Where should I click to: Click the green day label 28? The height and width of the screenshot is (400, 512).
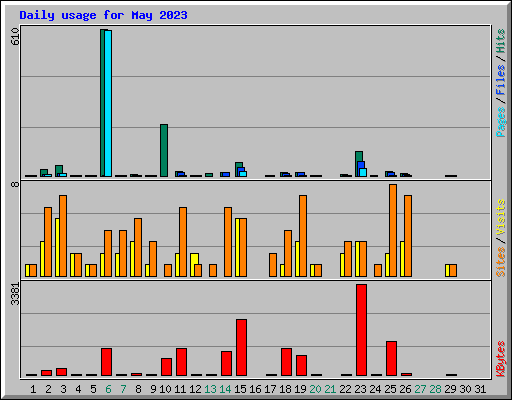(x=435, y=389)
